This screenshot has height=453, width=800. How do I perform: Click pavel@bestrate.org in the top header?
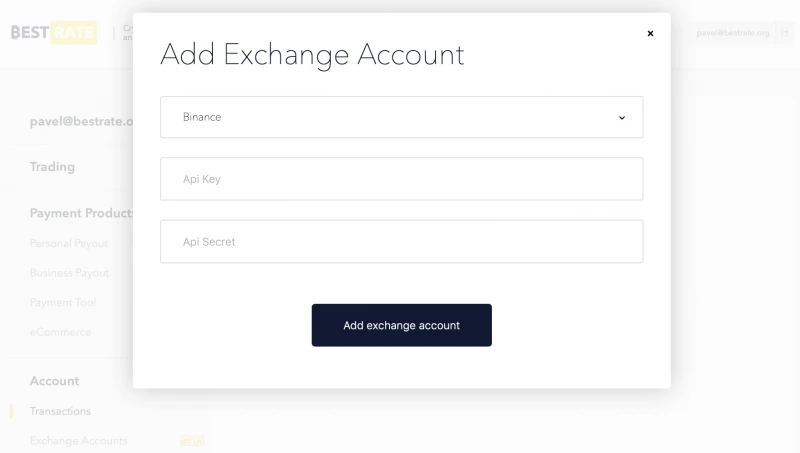(x=733, y=33)
